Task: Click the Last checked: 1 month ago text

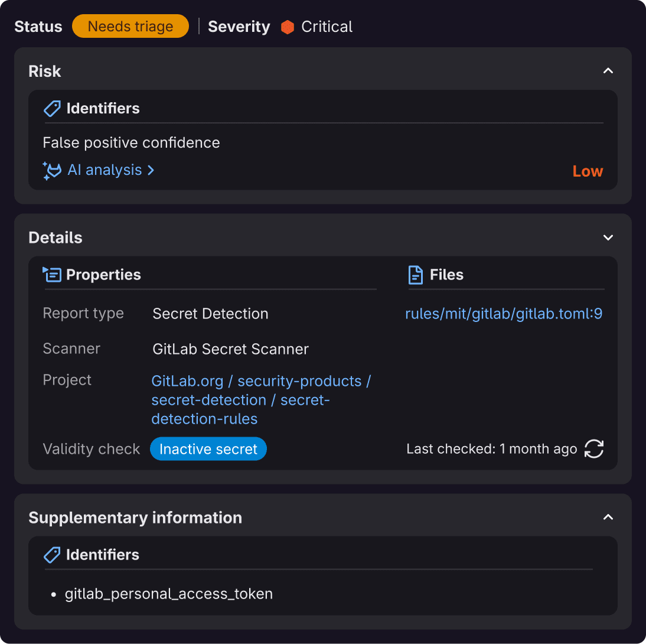Action: coord(491,448)
